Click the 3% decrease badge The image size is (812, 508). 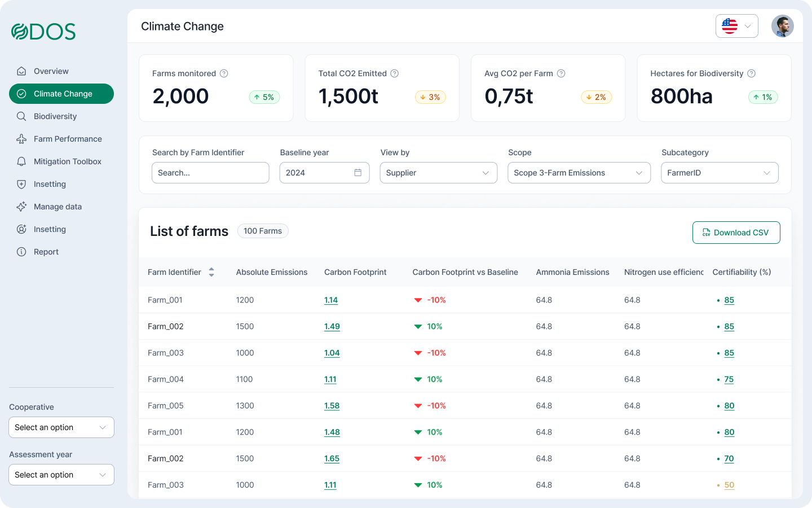tap(431, 97)
